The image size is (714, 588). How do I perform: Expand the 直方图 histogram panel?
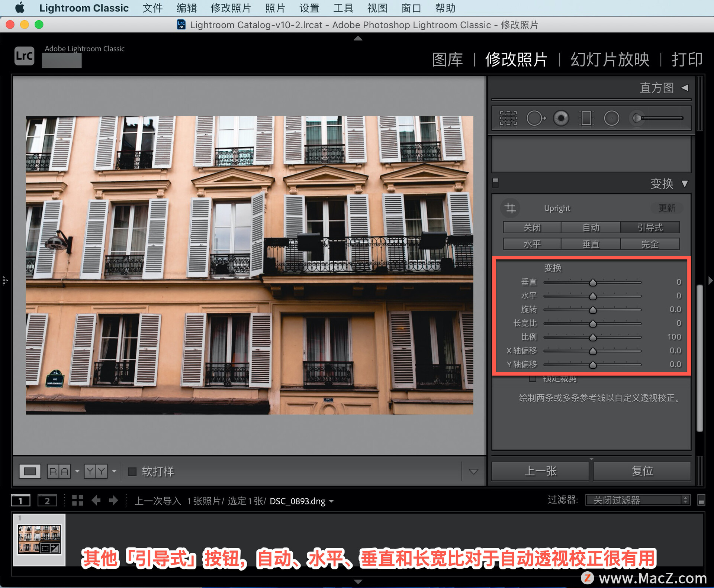point(685,88)
